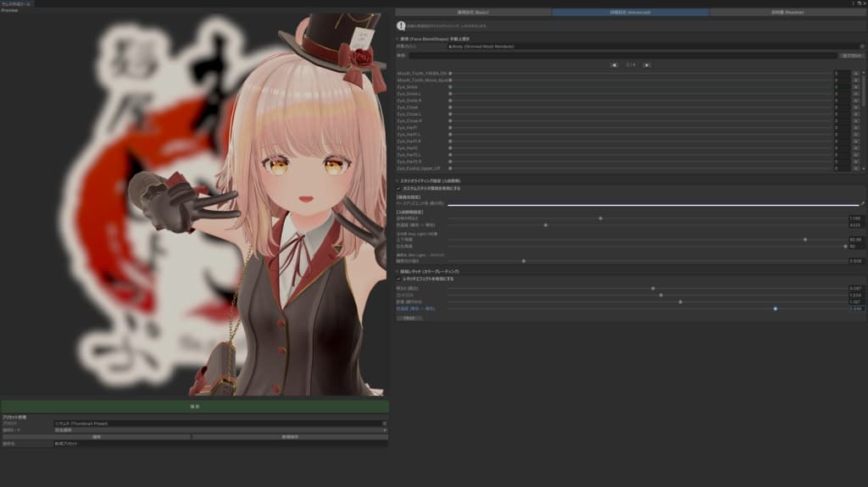
Task: Collapse the Face BlendShape section
Action: (x=398, y=39)
